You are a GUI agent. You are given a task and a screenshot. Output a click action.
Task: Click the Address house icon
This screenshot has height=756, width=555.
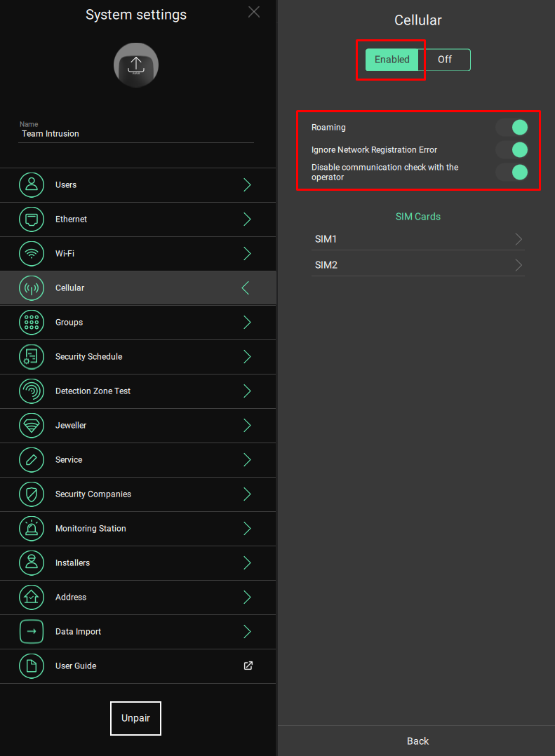pos(32,597)
